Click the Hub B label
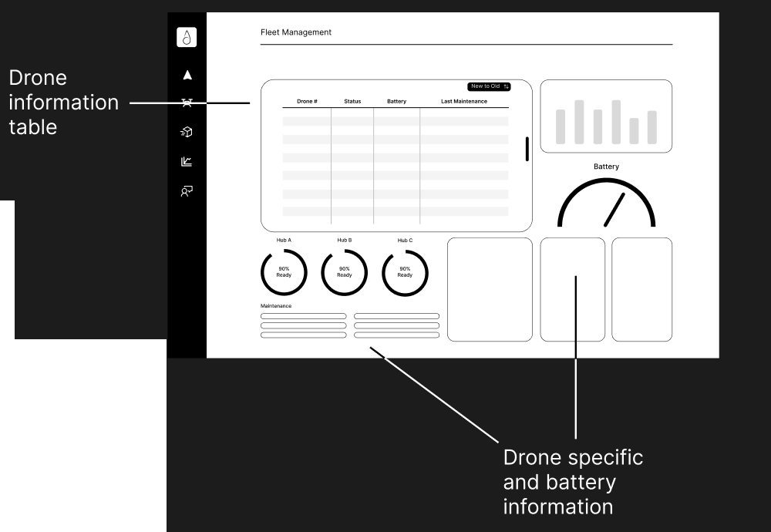771x532 pixels. click(344, 241)
